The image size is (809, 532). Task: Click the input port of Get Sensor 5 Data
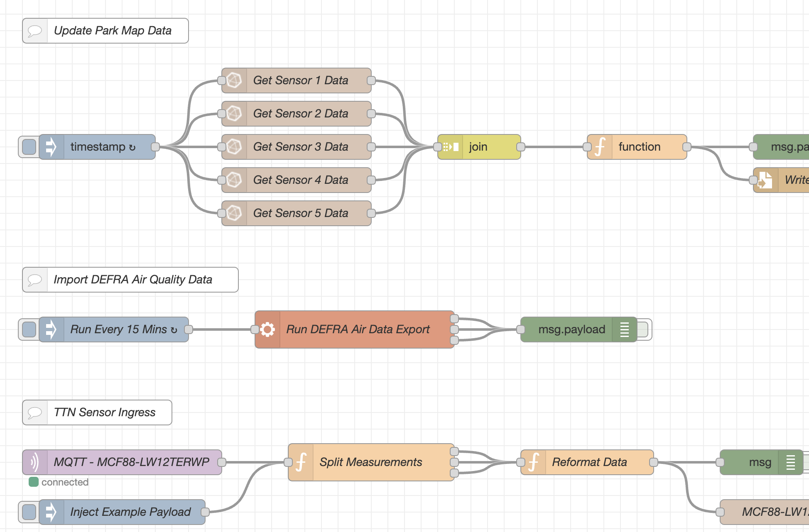click(222, 213)
